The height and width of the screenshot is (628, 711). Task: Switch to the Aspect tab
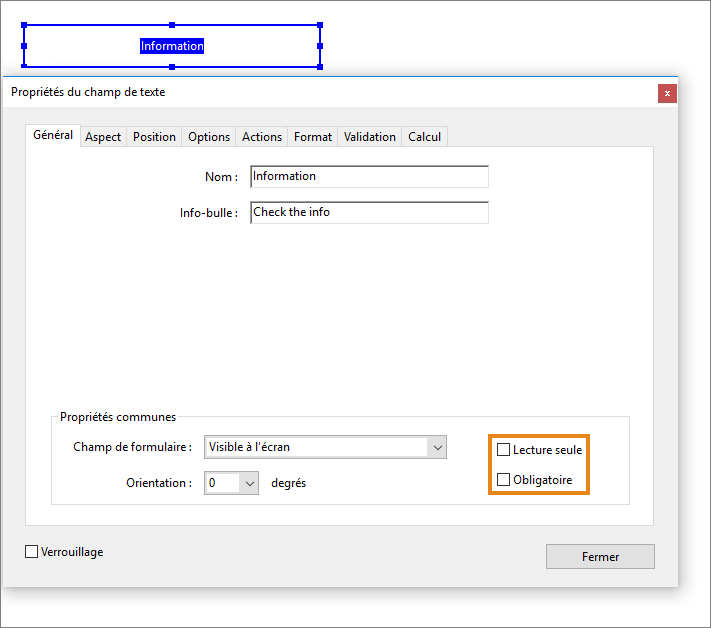pyautogui.click(x=103, y=137)
